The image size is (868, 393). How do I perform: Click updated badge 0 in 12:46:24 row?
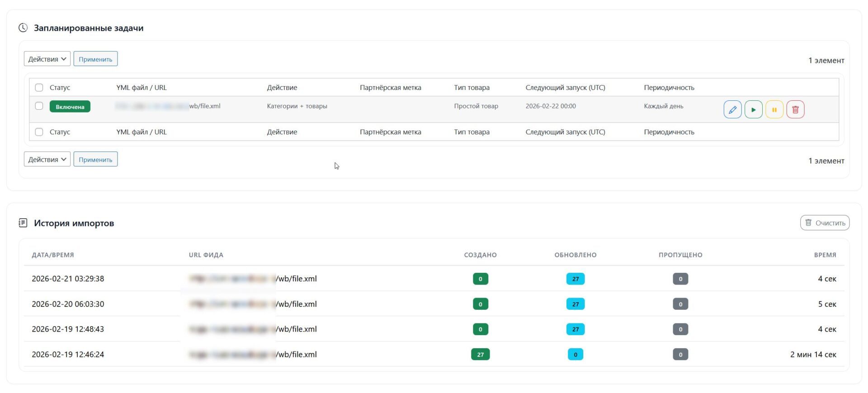(576, 355)
